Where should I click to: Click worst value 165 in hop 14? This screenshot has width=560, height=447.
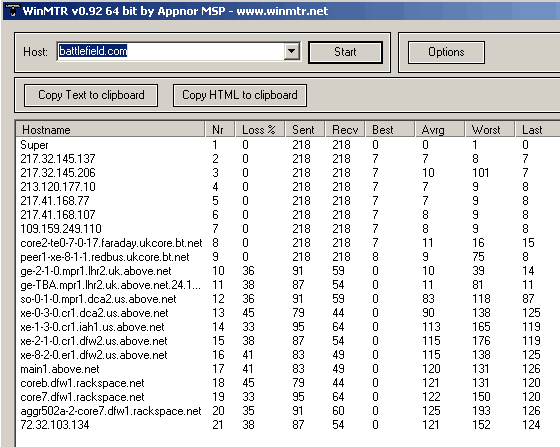click(x=481, y=327)
